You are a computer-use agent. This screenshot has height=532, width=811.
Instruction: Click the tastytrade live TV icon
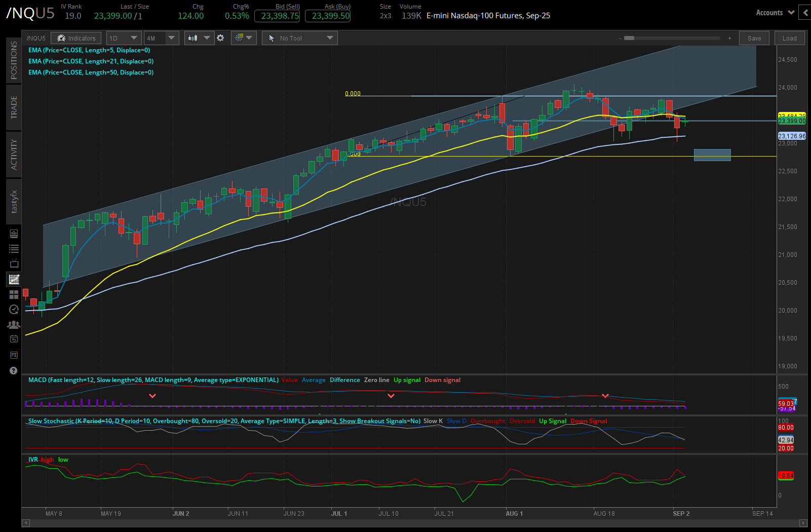(14, 263)
